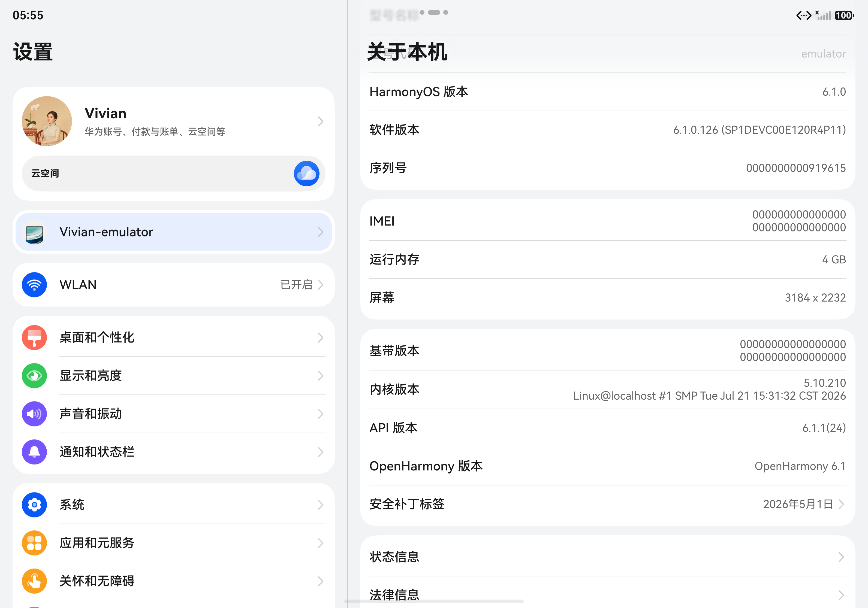The width and height of the screenshot is (868, 608).
Task: Tap the green eye display icon
Action: [x=34, y=376]
